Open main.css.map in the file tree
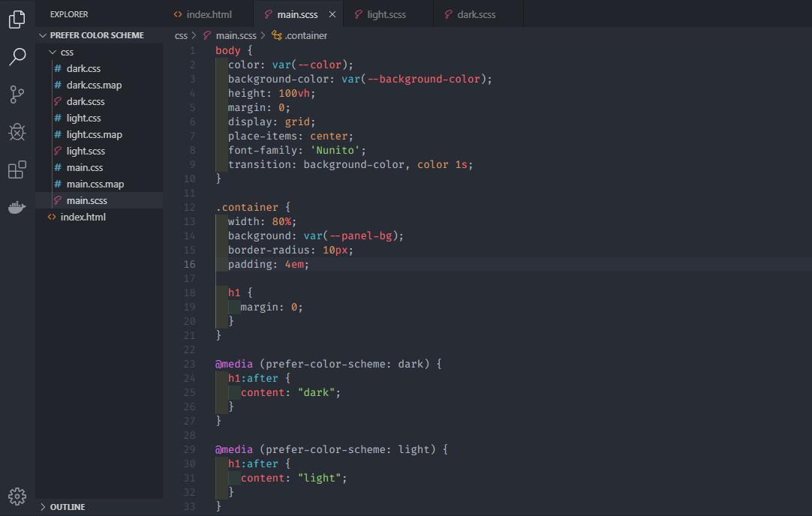Viewport: 812px width, 516px height. 99,184
